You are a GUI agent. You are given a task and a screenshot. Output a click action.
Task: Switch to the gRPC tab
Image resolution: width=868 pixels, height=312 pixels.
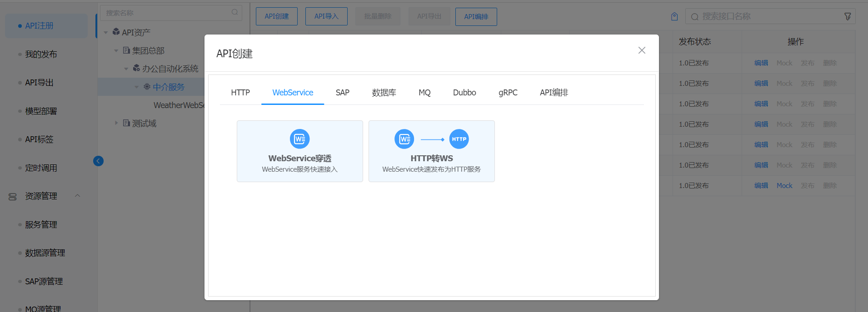tap(508, 93)
